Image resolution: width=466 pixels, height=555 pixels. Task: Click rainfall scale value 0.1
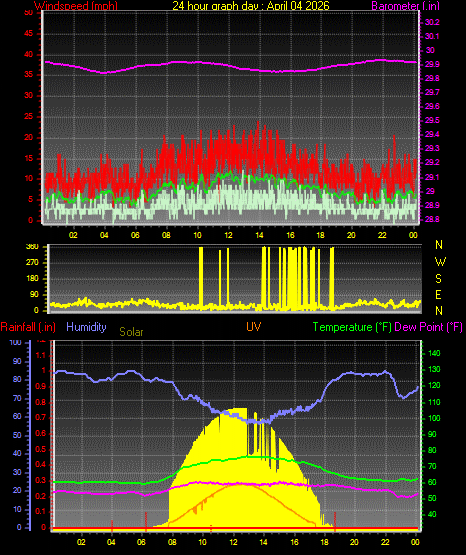(x=41, y=511)
